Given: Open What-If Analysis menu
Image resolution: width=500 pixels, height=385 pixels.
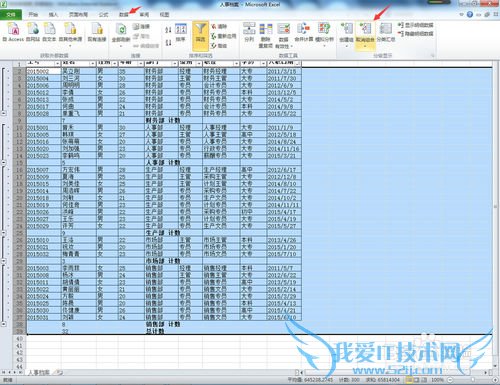Looking at the screenshot, I should click(324, 34).
